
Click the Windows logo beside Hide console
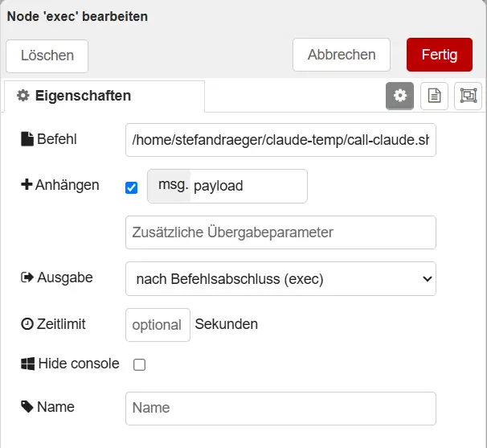(x=27, y=364)
